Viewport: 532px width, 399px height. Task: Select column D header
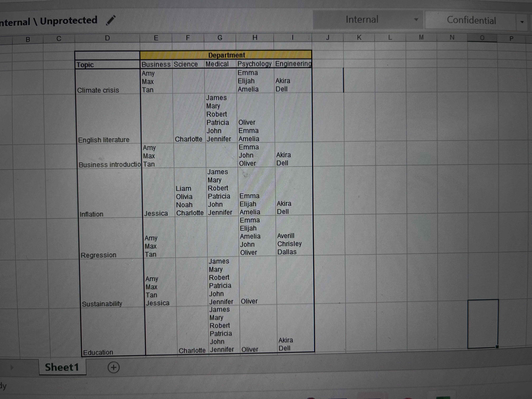[107, 38]
